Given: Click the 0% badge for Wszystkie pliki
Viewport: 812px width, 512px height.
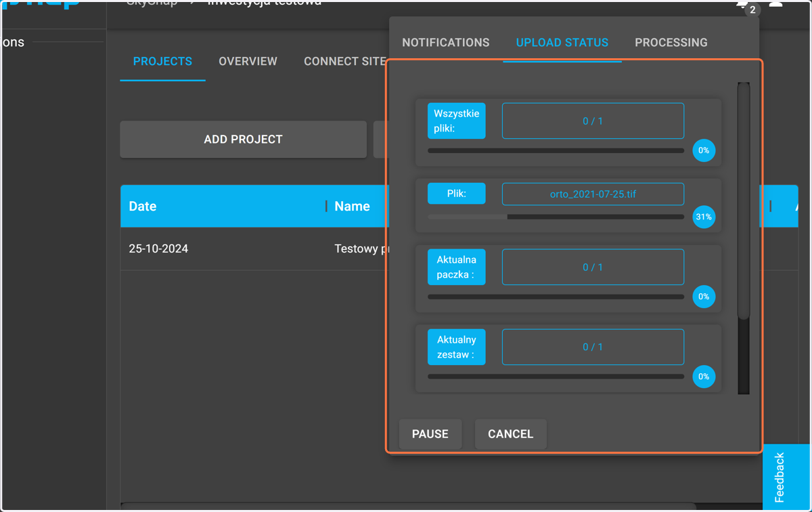Looking at the screenshot, I should tap(704, 150).
